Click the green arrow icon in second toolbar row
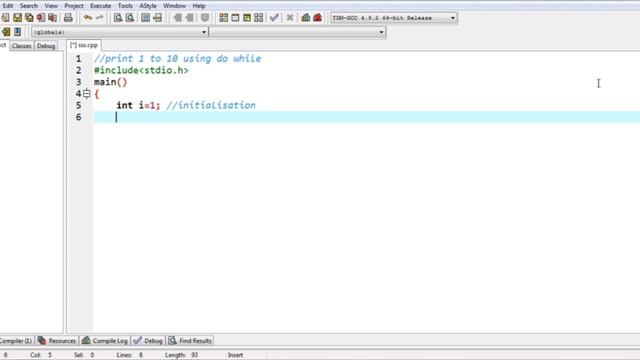 [x=6, y=32]
